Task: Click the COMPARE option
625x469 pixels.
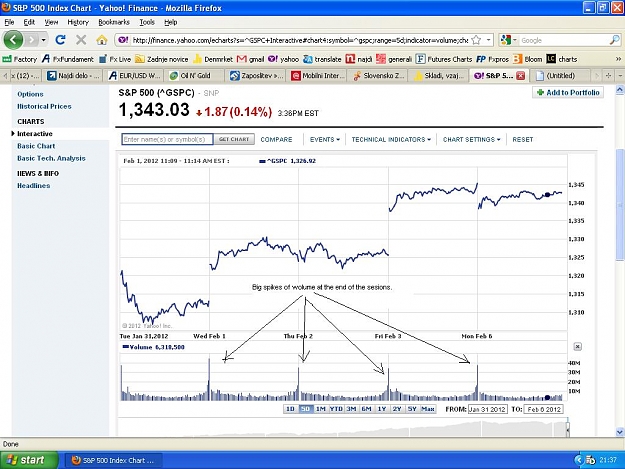Action: point(276,139)
